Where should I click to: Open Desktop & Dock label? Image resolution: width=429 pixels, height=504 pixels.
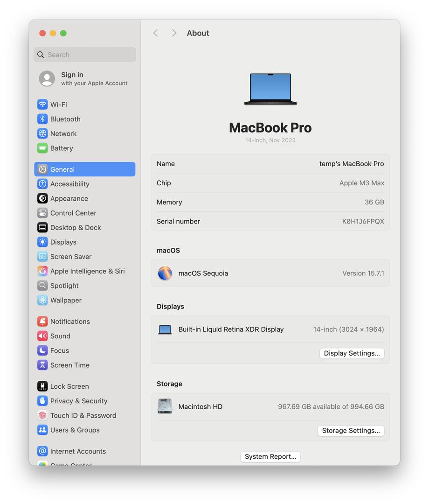(76, 228)
